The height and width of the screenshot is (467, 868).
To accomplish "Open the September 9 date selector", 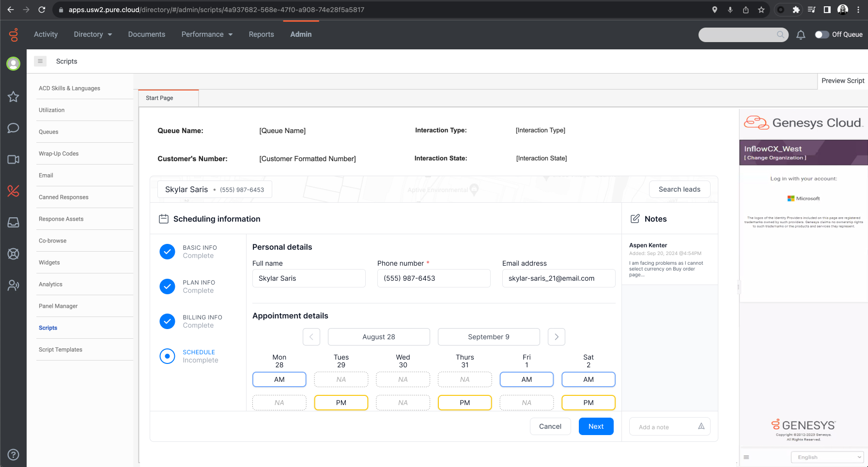I will 489,337.
